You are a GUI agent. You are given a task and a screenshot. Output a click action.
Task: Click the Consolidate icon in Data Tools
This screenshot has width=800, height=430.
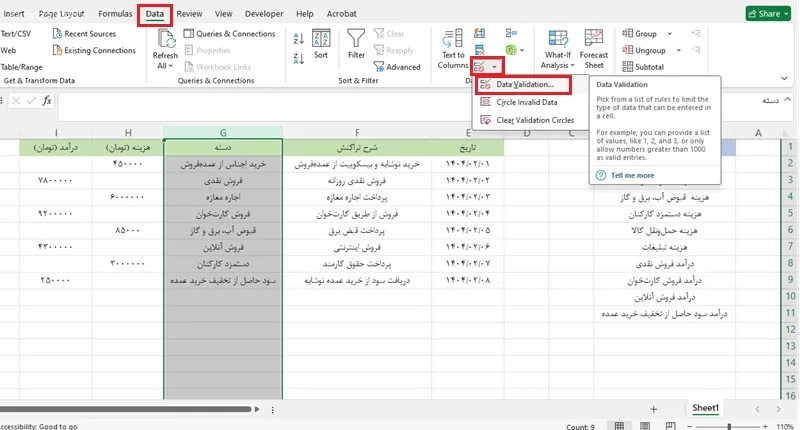pos(511,34)
